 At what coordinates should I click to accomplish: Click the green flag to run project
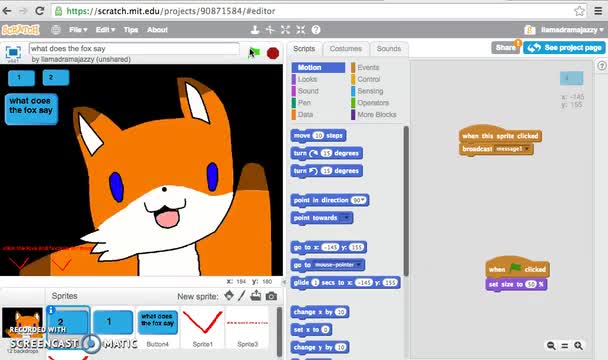255,53
